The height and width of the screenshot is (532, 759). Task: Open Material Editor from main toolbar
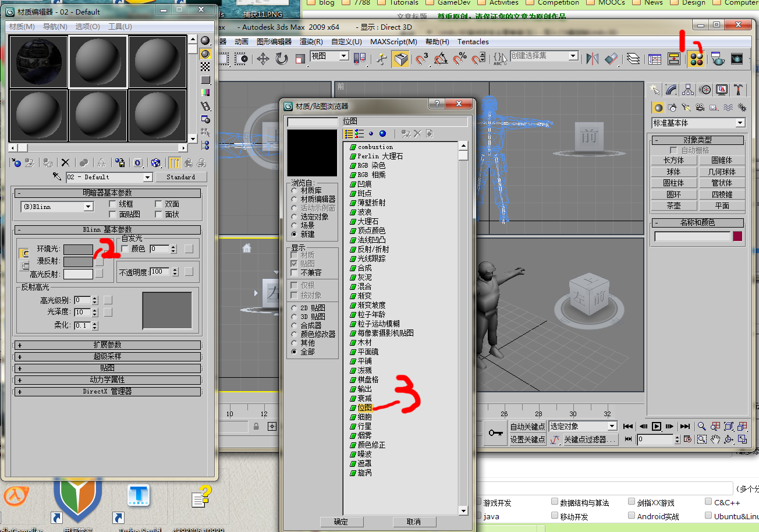(696, 59)
